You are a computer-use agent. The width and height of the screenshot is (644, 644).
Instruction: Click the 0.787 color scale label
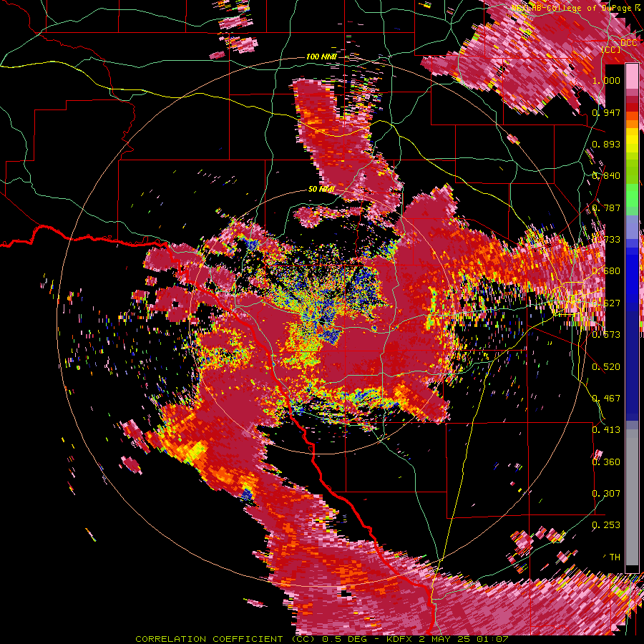pyautogui.click(x=606, y=208)
